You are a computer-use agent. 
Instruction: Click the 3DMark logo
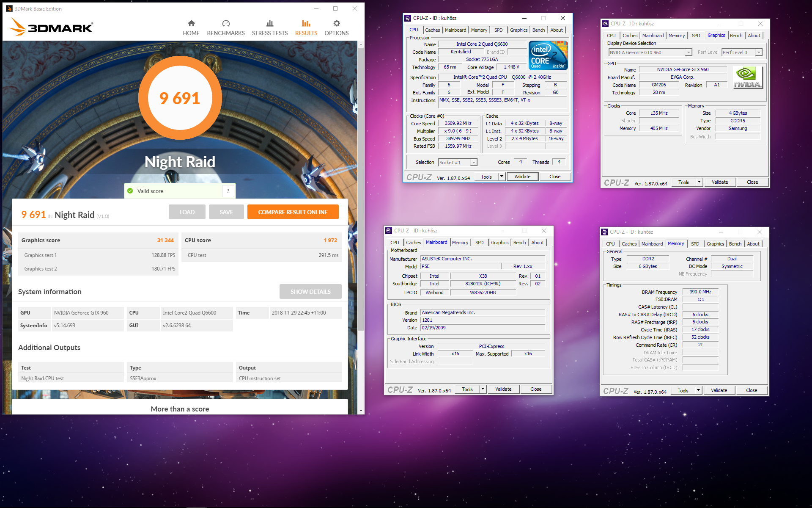click(x=51, y=27)
